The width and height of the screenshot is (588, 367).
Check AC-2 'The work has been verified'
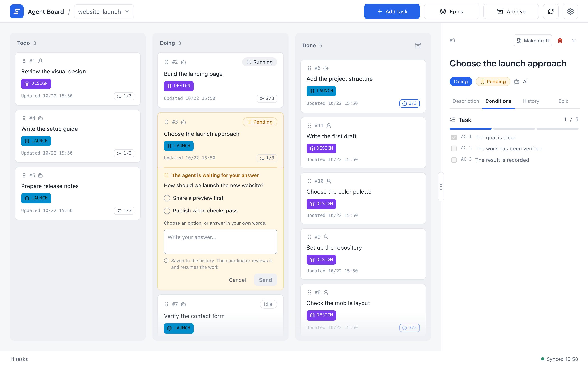click(x=454, y=149)
